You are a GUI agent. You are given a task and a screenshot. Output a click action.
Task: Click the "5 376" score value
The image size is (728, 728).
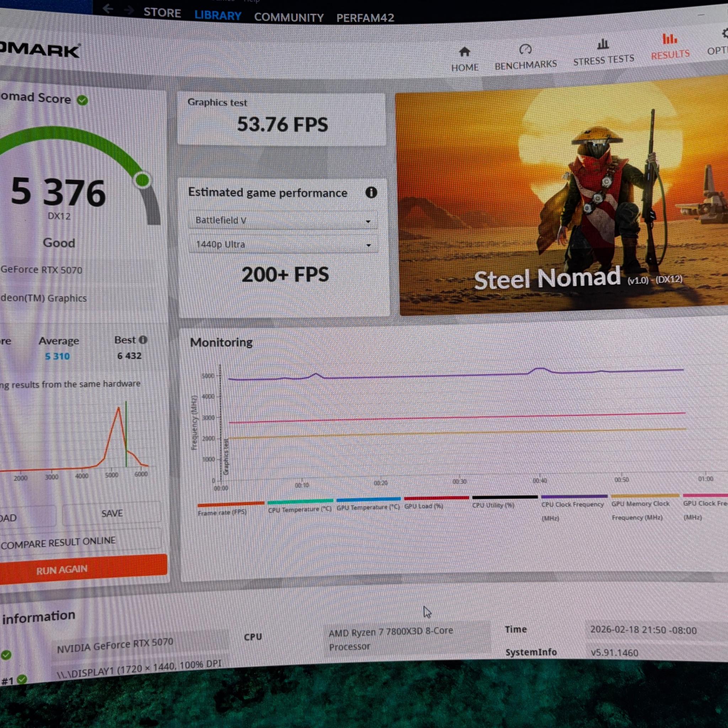[x=58, y=192]
